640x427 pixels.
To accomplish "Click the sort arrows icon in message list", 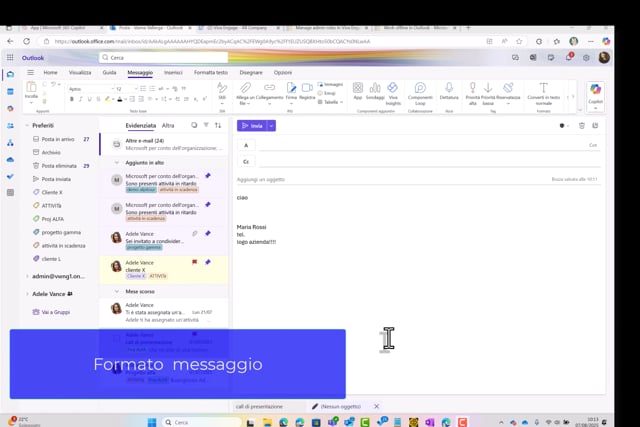I will click(x=218, y=125).
